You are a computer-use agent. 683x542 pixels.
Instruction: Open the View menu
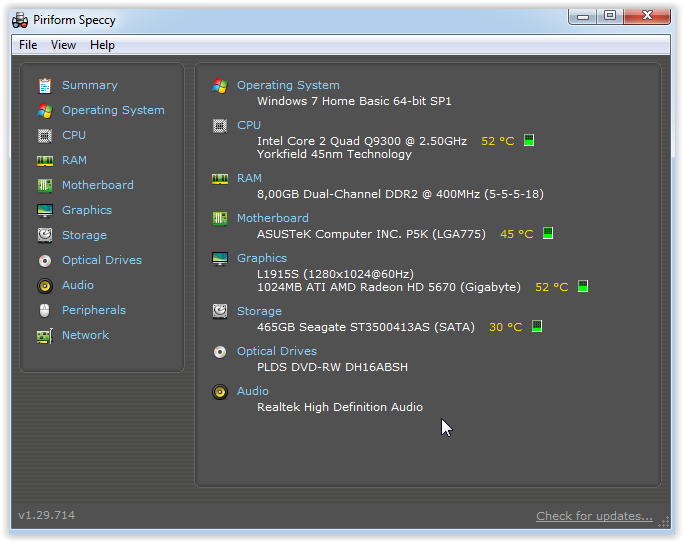coord(63,45)
